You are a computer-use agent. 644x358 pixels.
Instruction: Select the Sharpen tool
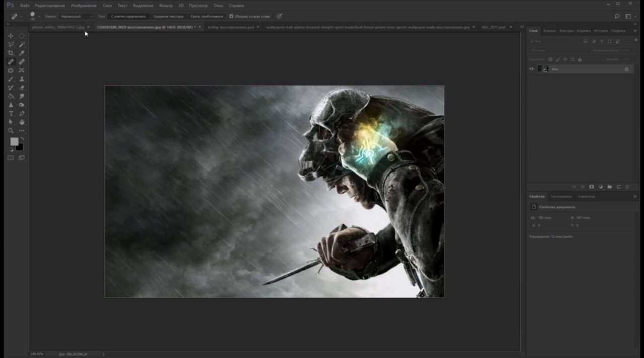11,105
